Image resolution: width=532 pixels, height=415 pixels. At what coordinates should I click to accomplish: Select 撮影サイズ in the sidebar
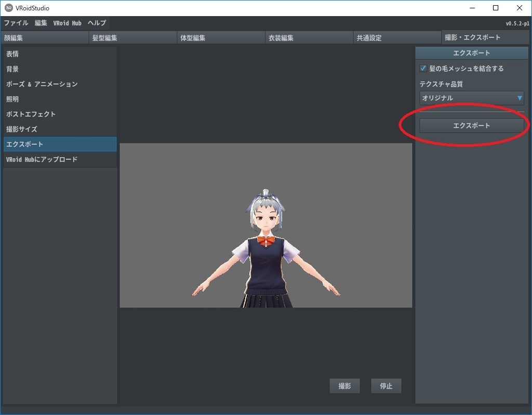pos(60,129)
